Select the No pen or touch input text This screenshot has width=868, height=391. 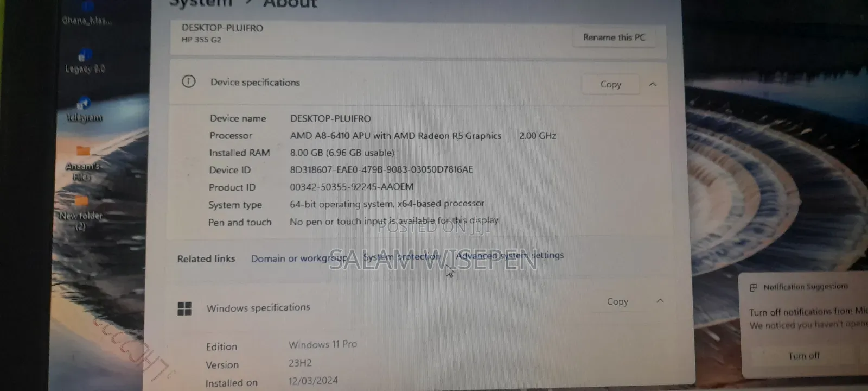pyautogui.click(x=394, y=221)
